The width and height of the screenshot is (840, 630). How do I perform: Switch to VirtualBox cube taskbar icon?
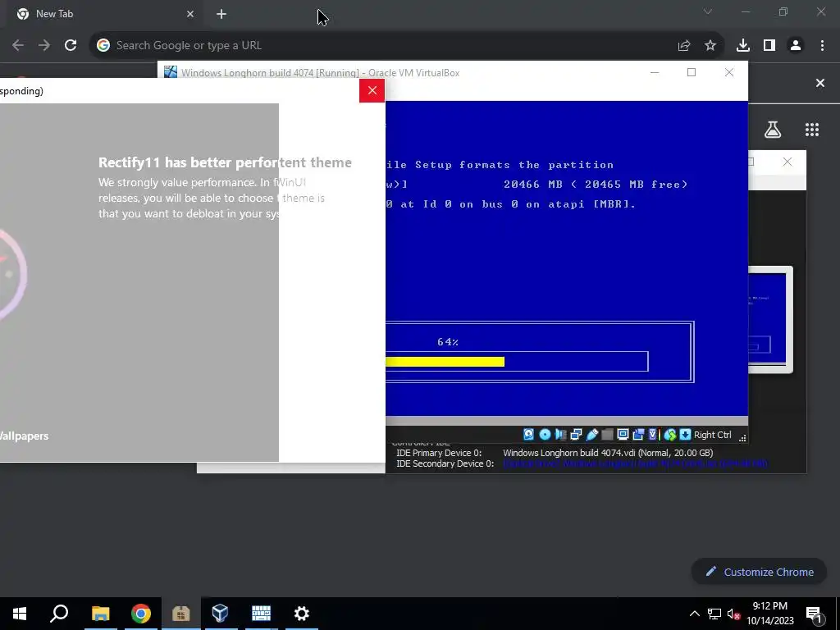point(220,614)
